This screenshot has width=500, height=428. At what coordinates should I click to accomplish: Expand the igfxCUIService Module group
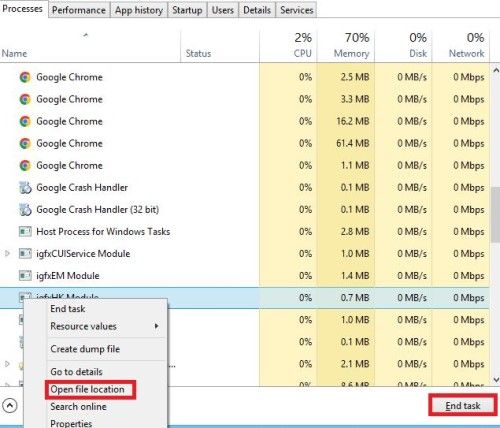click(7, 254)
